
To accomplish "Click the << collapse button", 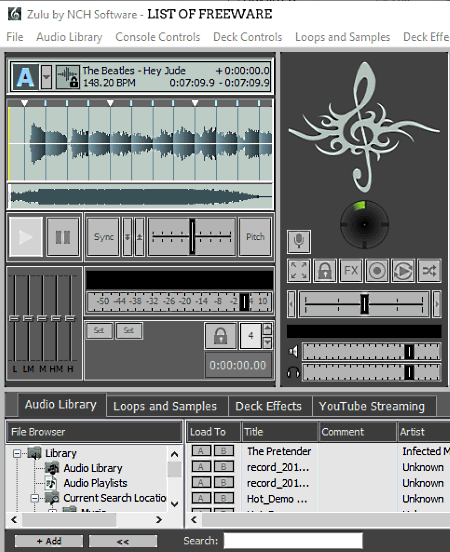I will pos(123,541).
